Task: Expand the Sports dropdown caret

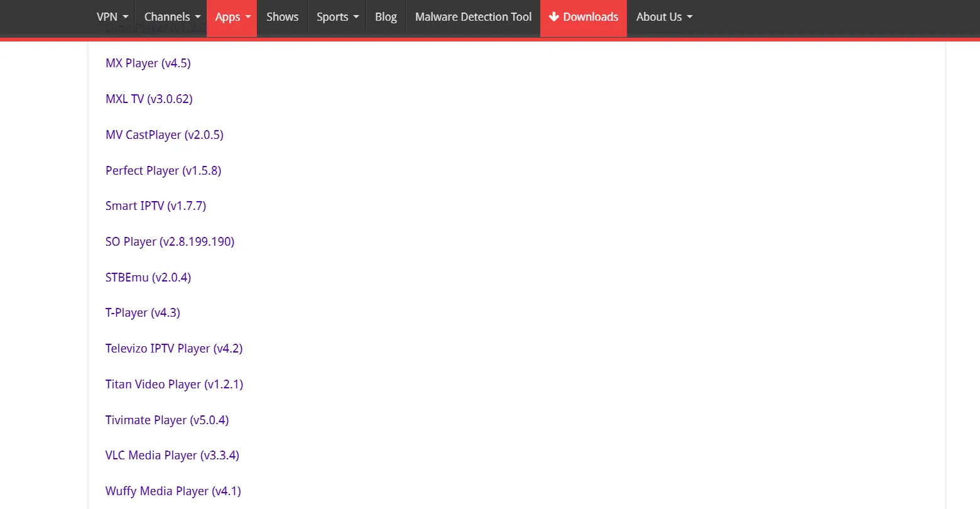Action: pos(356,17)
